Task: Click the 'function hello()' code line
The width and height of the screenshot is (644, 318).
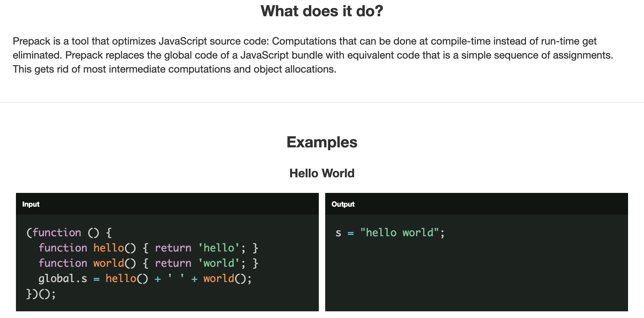Action: pos(148,248)
